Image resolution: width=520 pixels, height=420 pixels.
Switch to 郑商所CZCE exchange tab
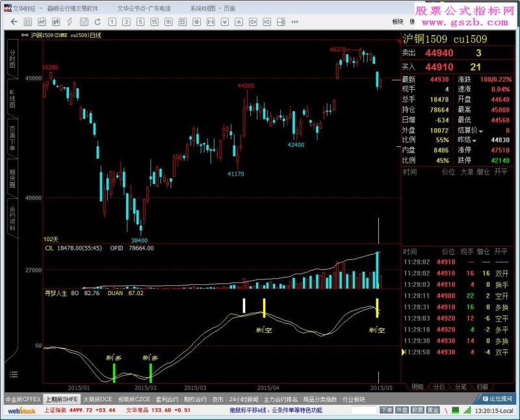tap(134, 399)
